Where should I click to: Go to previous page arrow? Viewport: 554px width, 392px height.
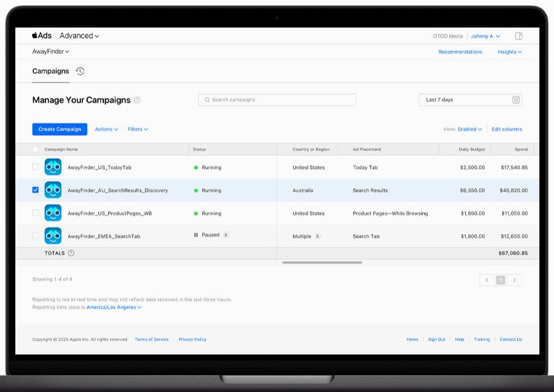click(487, 280)
